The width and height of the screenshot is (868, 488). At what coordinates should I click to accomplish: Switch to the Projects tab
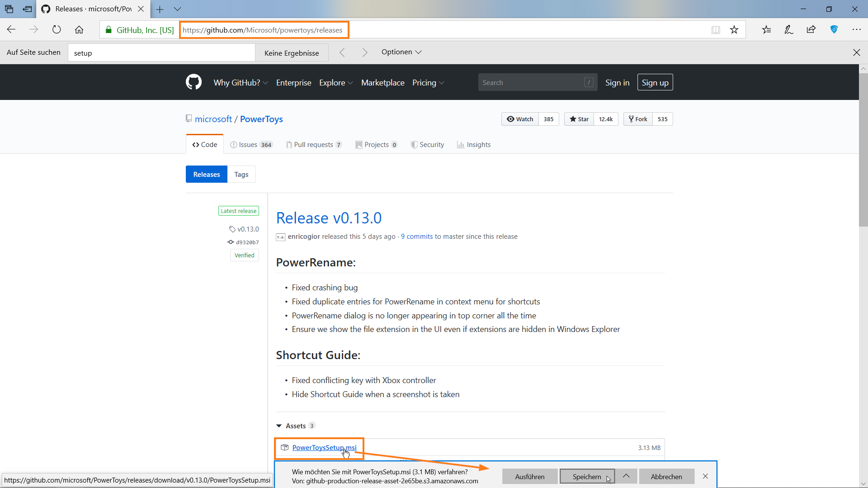(x=377, y=145)
